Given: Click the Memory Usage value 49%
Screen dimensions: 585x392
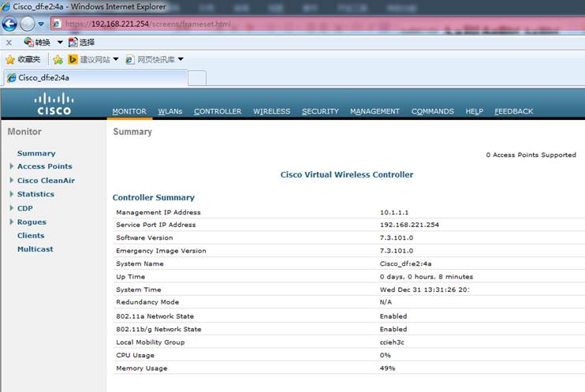Looking at the screenshot, I should 387,368.
